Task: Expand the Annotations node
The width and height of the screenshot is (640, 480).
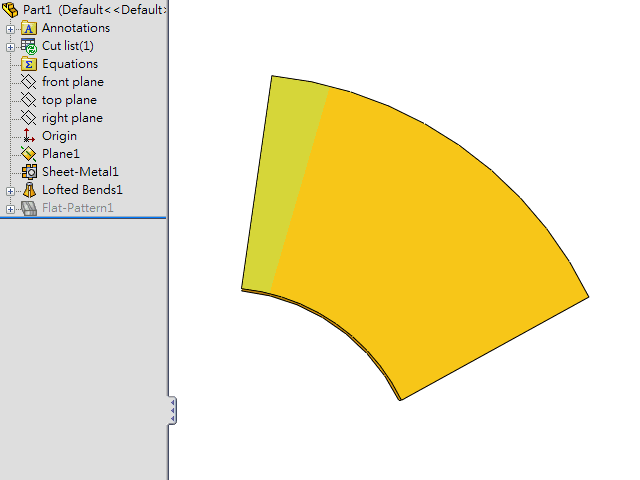Action: pos(10,29)
